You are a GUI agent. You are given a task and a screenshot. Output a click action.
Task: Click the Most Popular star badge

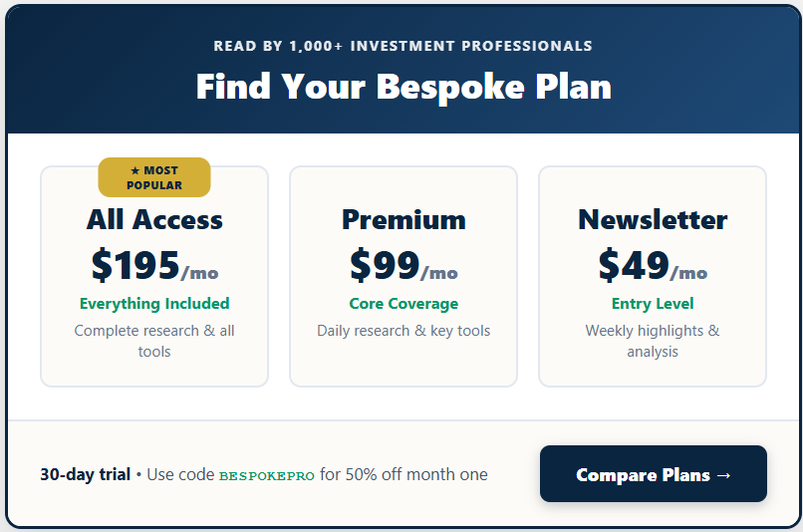[x=154, y=177]
